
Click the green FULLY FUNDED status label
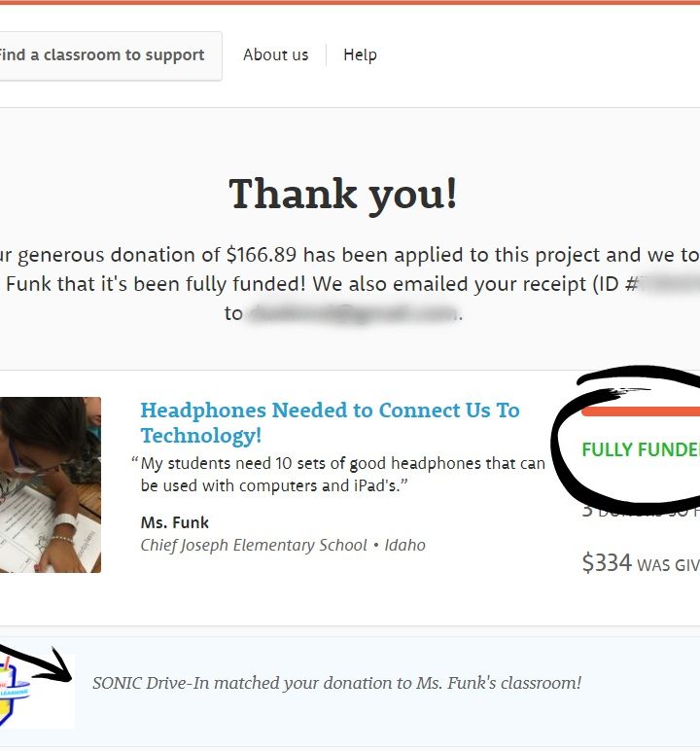click(x=641, y=449)
